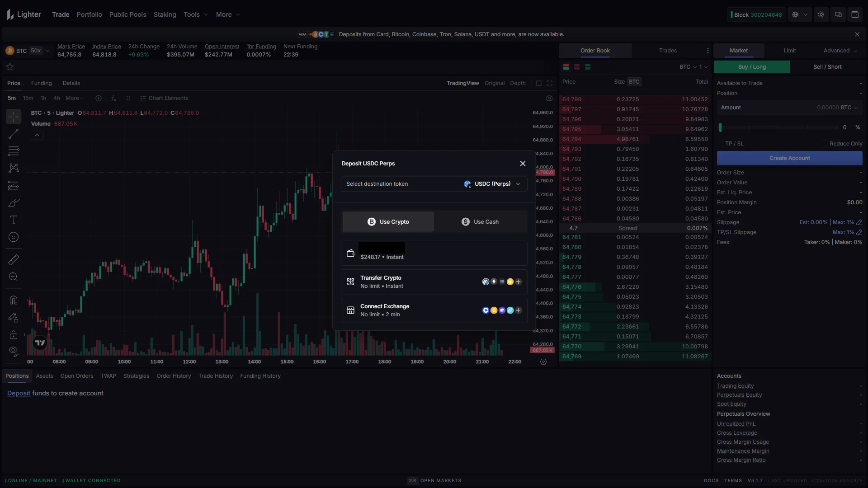Select the crosshair cursor tool
The height and width of the screenshot is (488, 868).
tap(14, 117)
